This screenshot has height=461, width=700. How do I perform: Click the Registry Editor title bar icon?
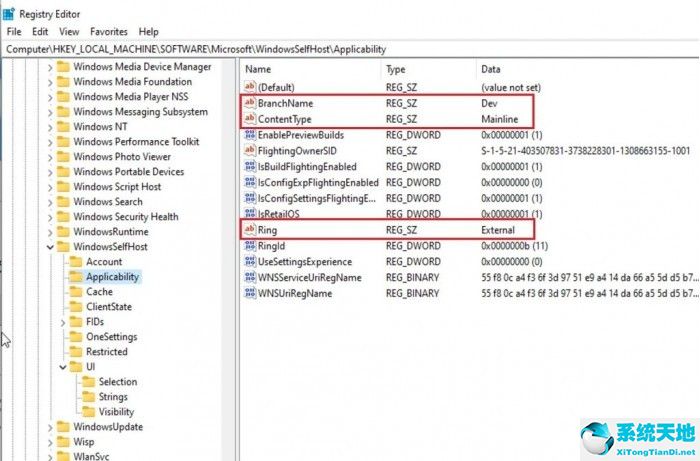(8, 14)
